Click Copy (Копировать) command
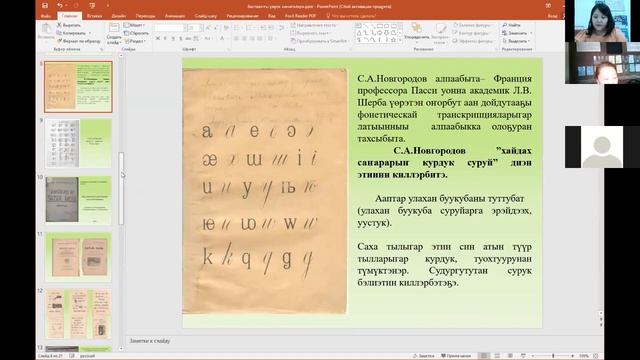The width and height of the screenshot is (640, 360). (x=71, y=33)
